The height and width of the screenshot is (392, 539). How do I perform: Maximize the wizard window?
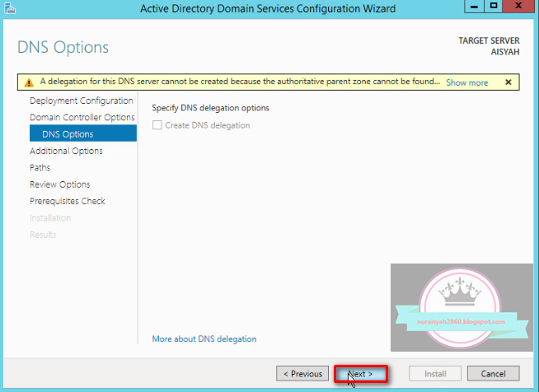pos(494,7)
